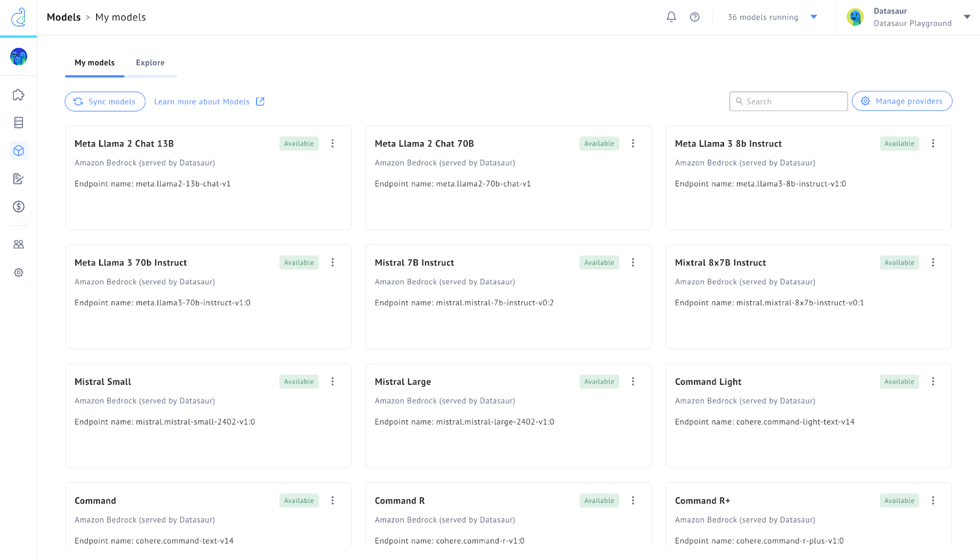
Task: Click endpoint name mistral.mixtral-8x7b-instruct-v0:1
Action: click(800, 303)
